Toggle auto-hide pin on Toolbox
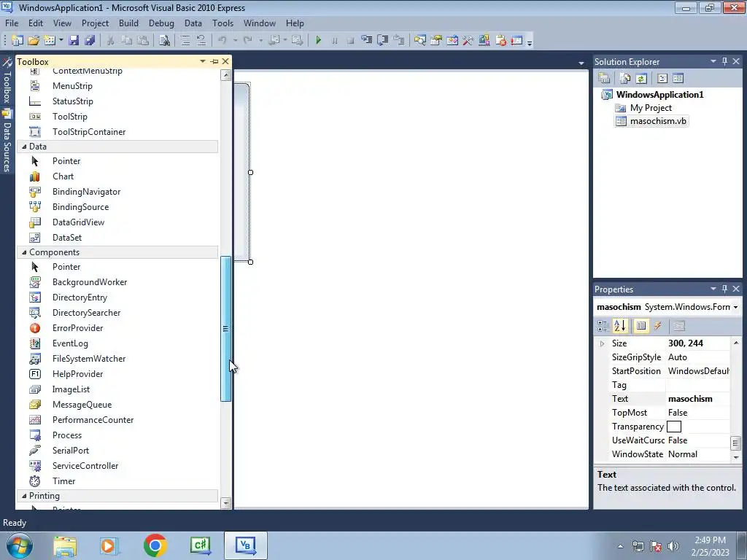 coord(214,61)
